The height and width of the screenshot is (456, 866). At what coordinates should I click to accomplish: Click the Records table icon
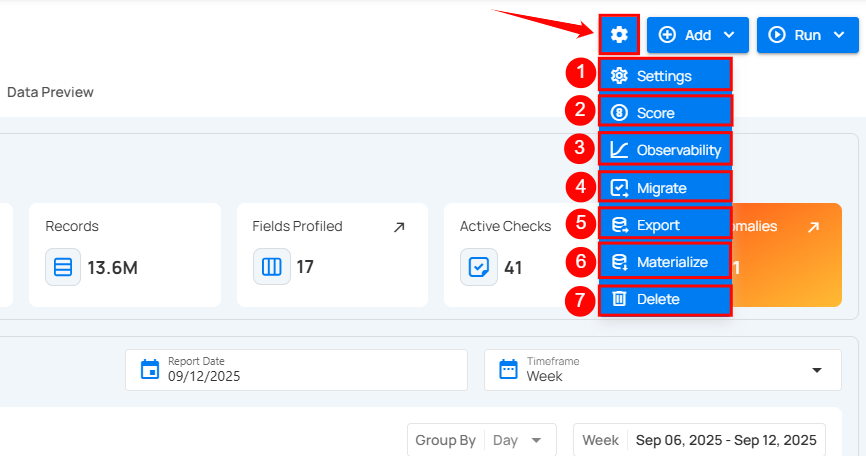point(63,267)
